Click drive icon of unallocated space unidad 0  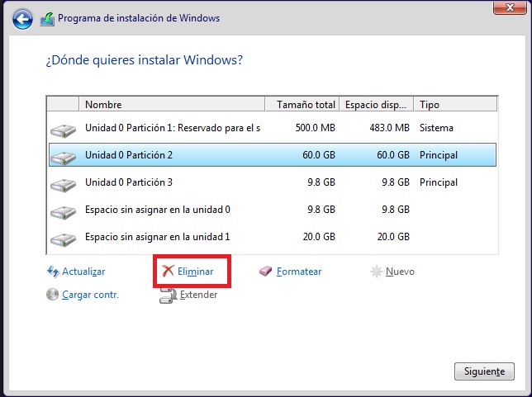click(x=63, y=212)
